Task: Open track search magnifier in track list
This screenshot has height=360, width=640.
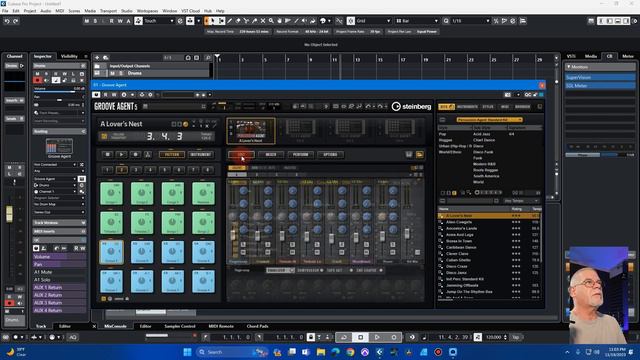Action: coord(208,58)
